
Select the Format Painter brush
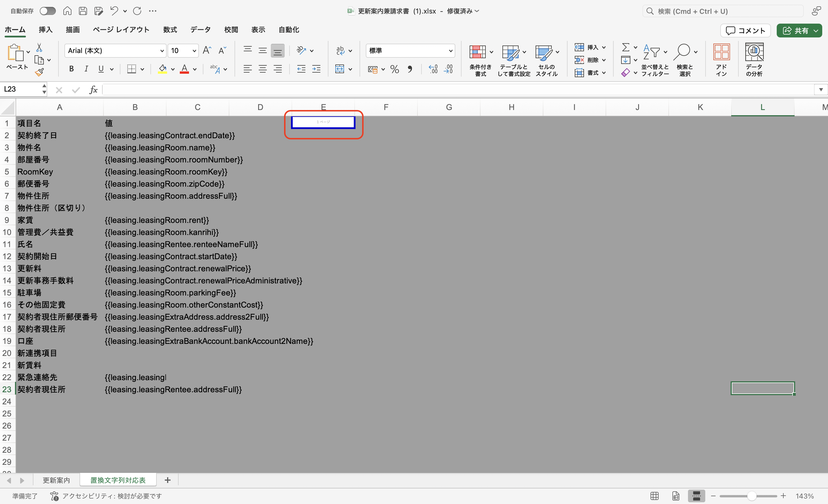[x=40, y=72]
